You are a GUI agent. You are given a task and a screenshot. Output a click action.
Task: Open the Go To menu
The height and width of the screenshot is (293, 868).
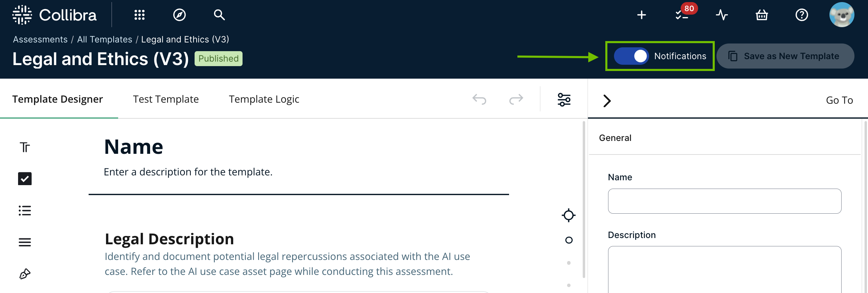(839, 100)
